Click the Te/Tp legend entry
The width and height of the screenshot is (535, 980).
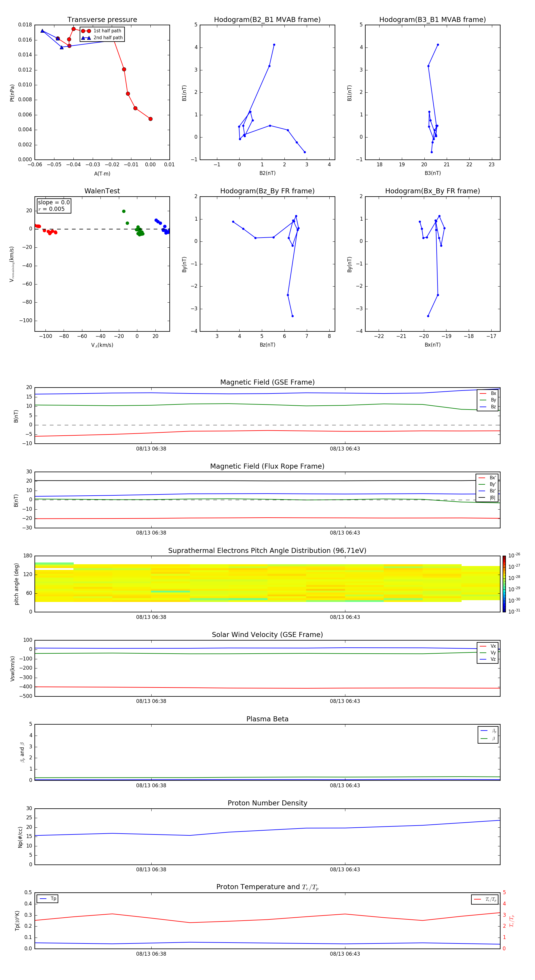pos(485,899)
